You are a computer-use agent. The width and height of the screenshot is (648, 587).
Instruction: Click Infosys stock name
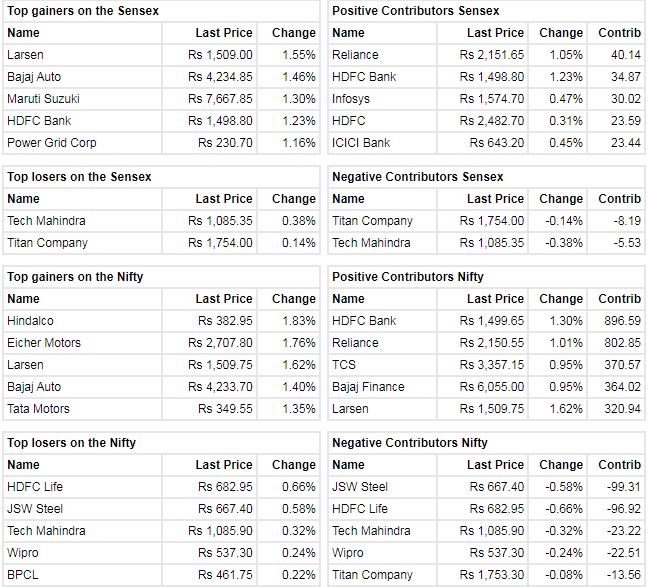pyautogui.click(x=352, y=99)
